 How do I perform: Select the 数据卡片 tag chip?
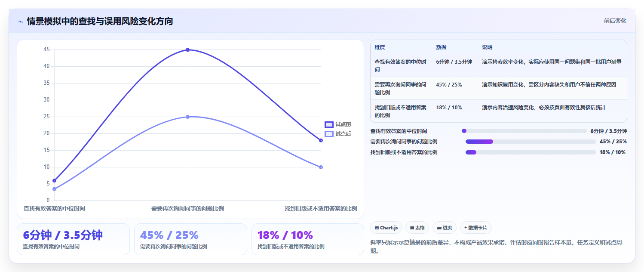click(x=476, y=228)
